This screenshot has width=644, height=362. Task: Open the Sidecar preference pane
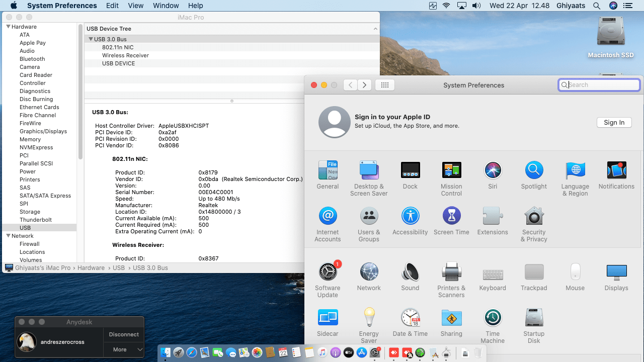pyautogui.click(x=328, y=318)
